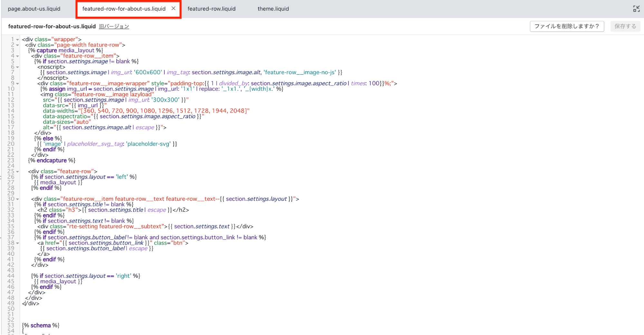Toggle fullscreen editor icon at top right
Image resolution: width=644 pixels, height=335 pixels.
(x=636, y=9)
